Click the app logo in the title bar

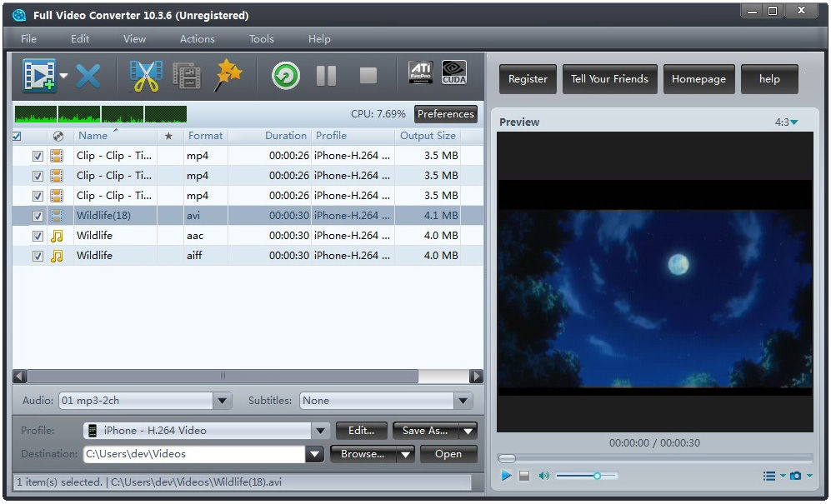(19, 15)
